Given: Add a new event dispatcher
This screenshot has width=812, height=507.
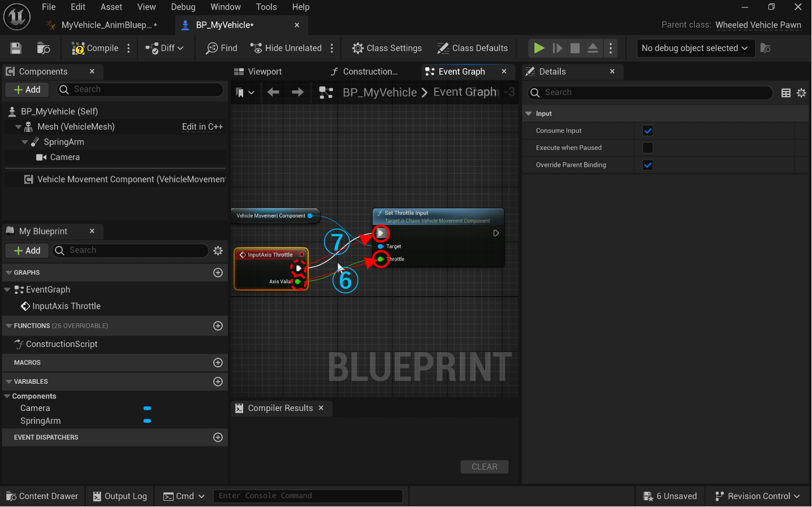Looking at the screenshot, I should click(218, 437).
